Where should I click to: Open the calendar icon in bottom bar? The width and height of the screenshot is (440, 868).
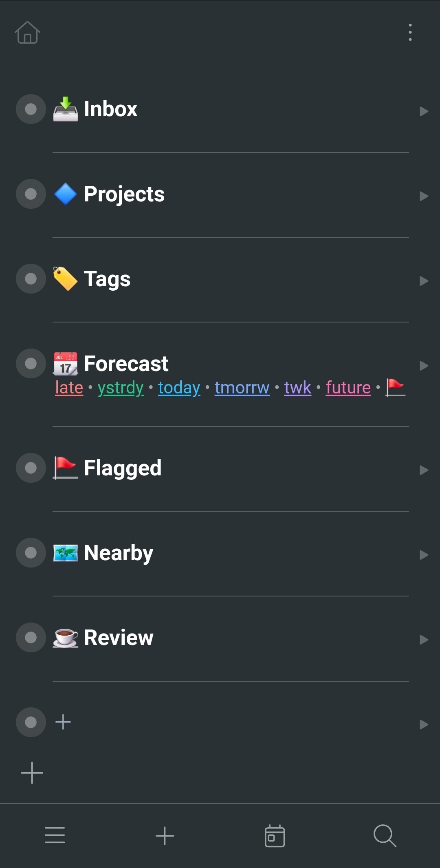click(x=275, y=835)
